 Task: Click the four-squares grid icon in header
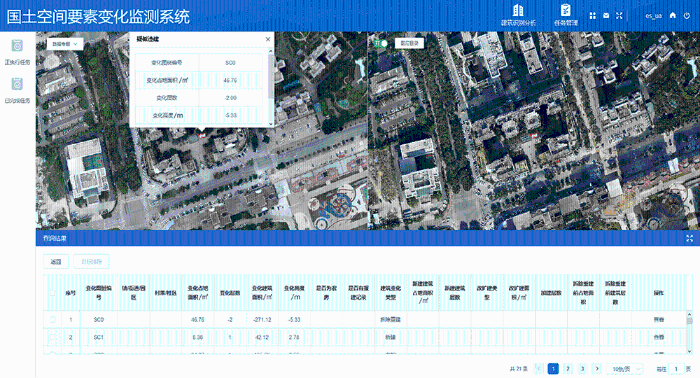coord(592,16)
